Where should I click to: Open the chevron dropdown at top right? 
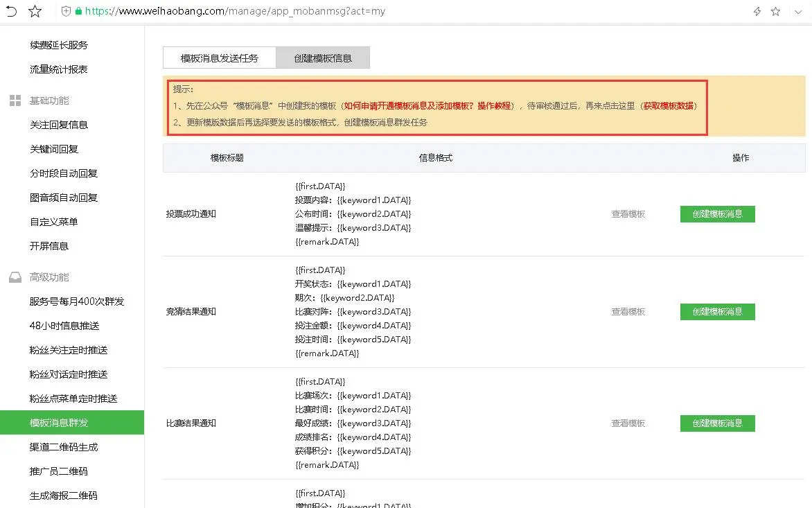point(798,11)
